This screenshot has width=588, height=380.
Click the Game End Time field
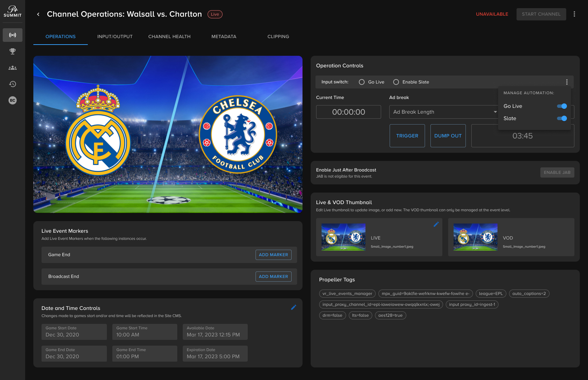pos(145,353)
